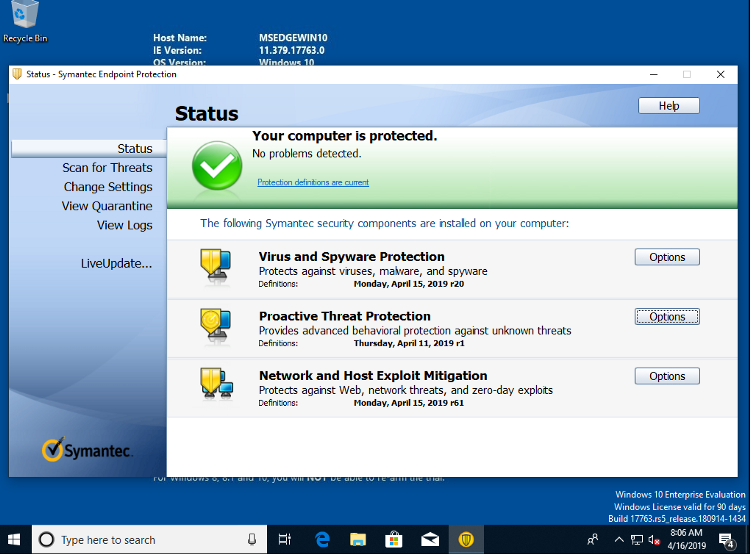
Task: Click the Cortana search circle icon
Action: 46,540
